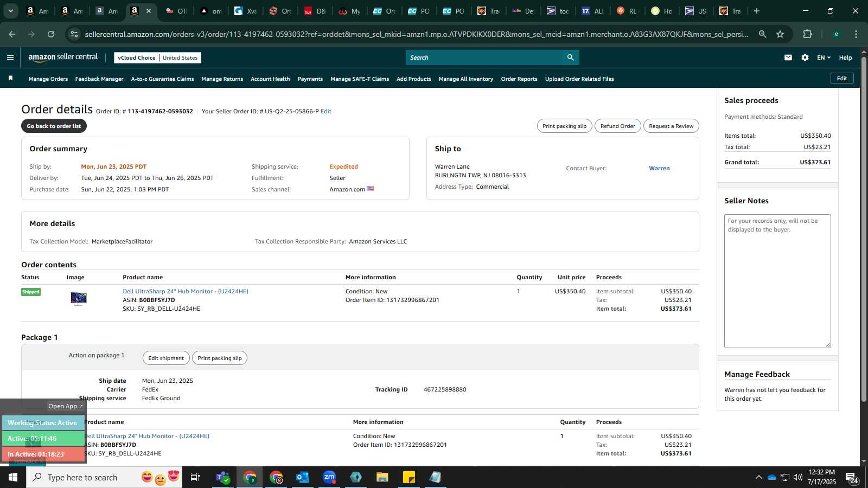
Task: Open A-to-z Guarantee Claims
Action: tap(162, 79)
